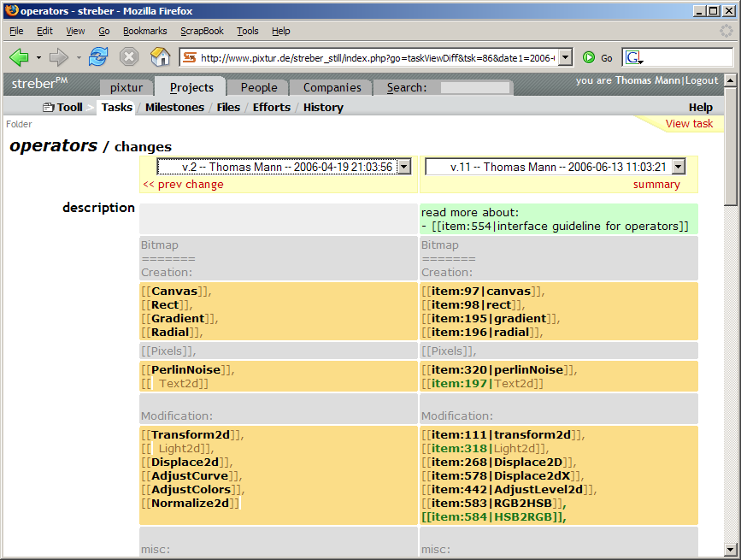The width and height of the screenshot is (741, 560).
Task: Click the 'PerlinNoise' text in left column
Action: click(x=185, y=369)
